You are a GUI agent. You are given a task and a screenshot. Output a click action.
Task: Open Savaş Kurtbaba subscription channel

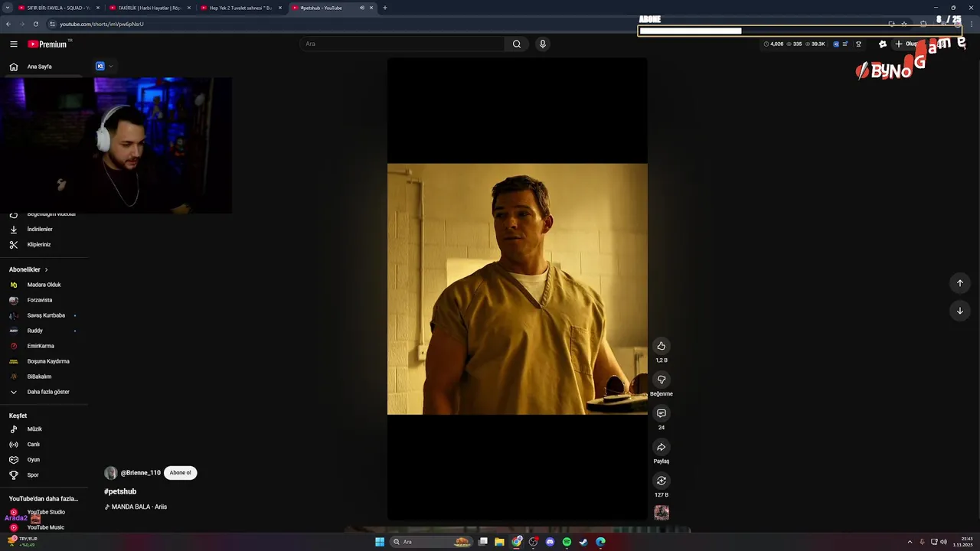point(44,315)
